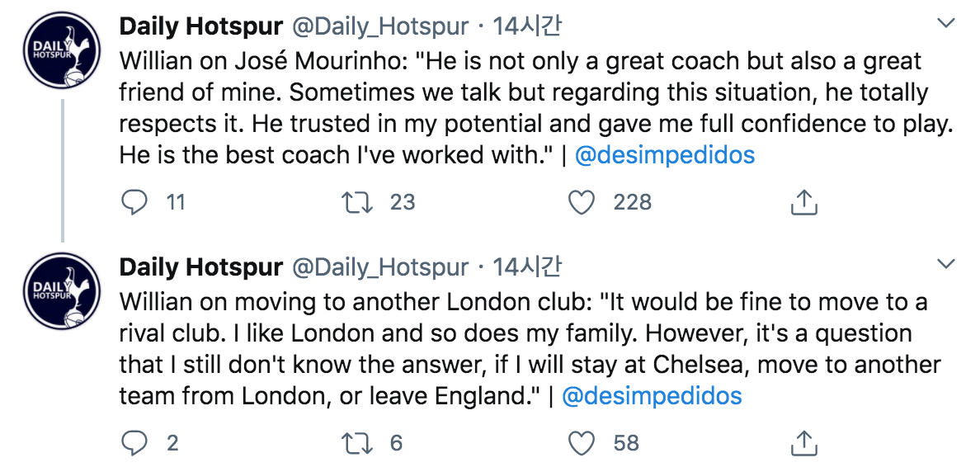Click @Daily_Hotspur handle on first tweet

click(380, 26)
